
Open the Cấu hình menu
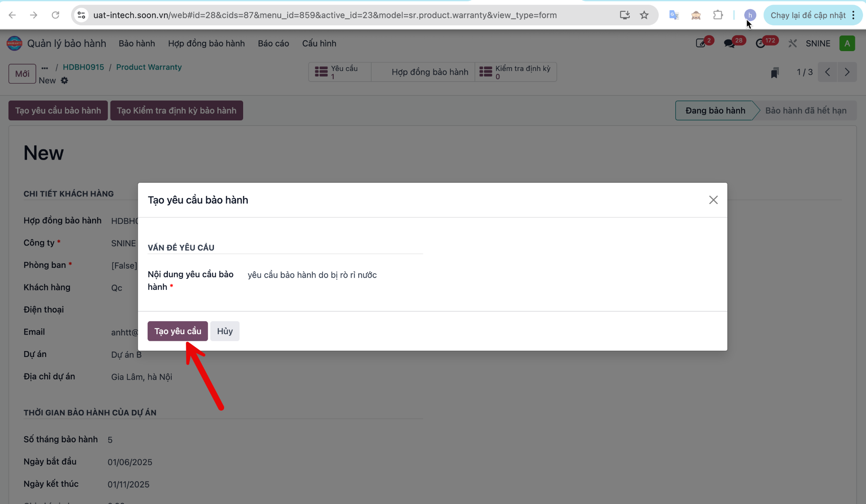319,44
